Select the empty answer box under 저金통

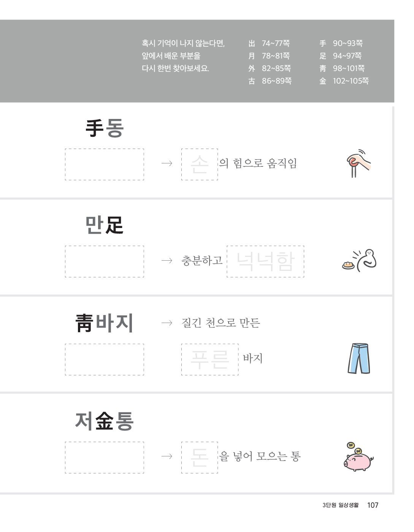105,458
